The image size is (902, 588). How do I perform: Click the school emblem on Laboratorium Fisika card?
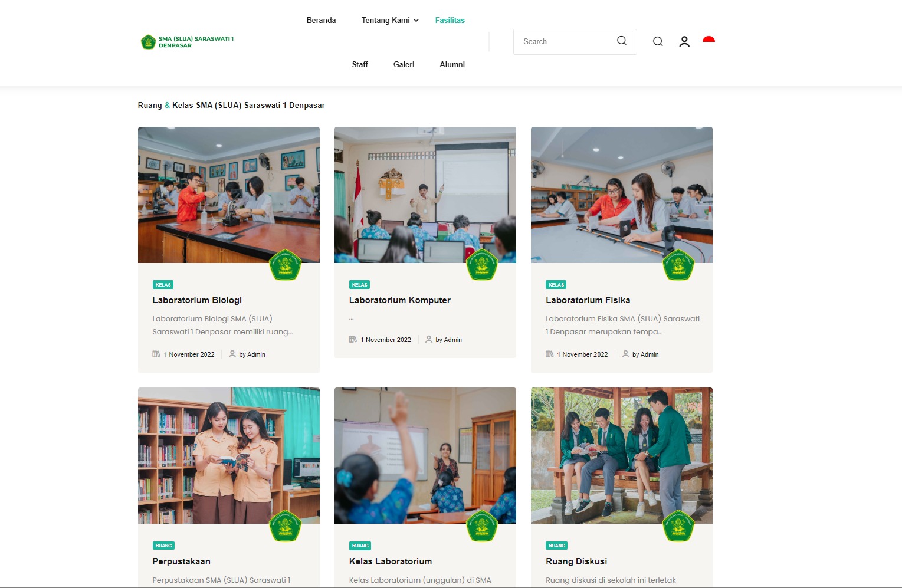tap(678, 264)
